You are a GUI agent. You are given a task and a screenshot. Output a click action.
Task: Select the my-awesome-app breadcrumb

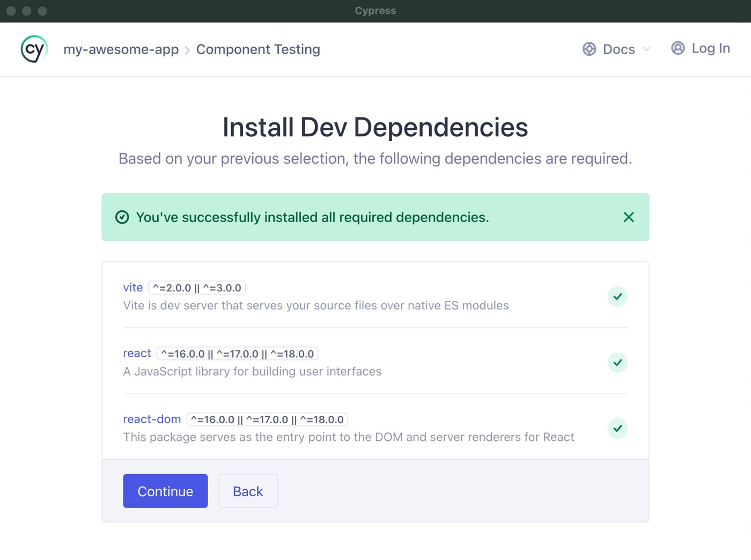pyautogui.click(x=121, y=49)
